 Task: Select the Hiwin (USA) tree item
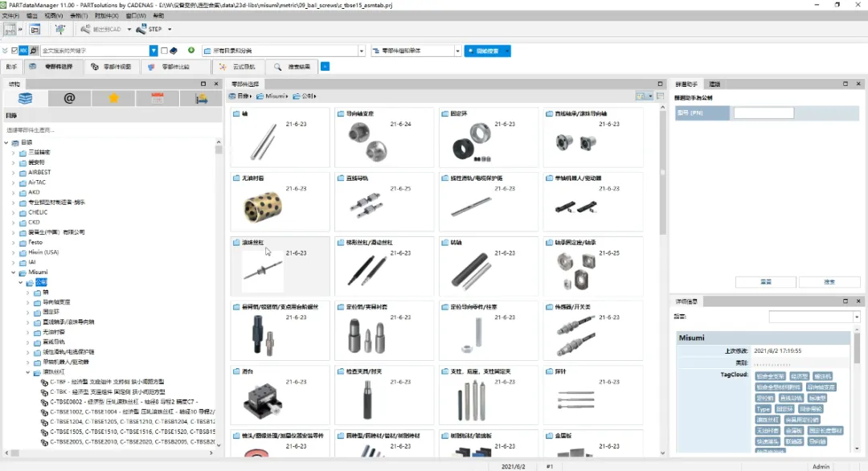[43, 252]
